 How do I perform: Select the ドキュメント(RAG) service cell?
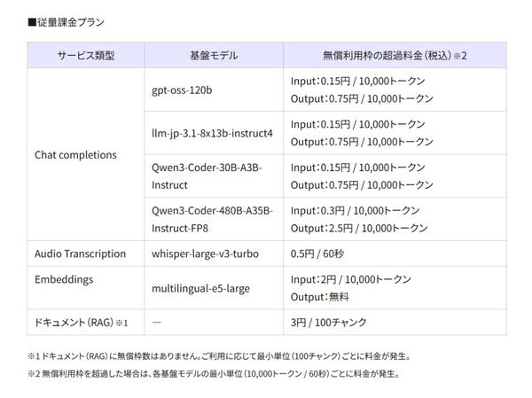(x=82, y=322)
